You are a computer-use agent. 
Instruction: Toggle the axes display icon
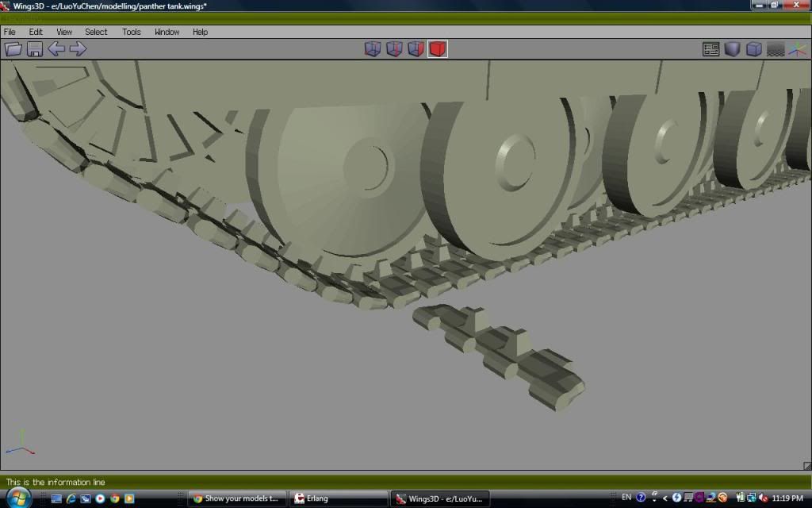point(797,49)
